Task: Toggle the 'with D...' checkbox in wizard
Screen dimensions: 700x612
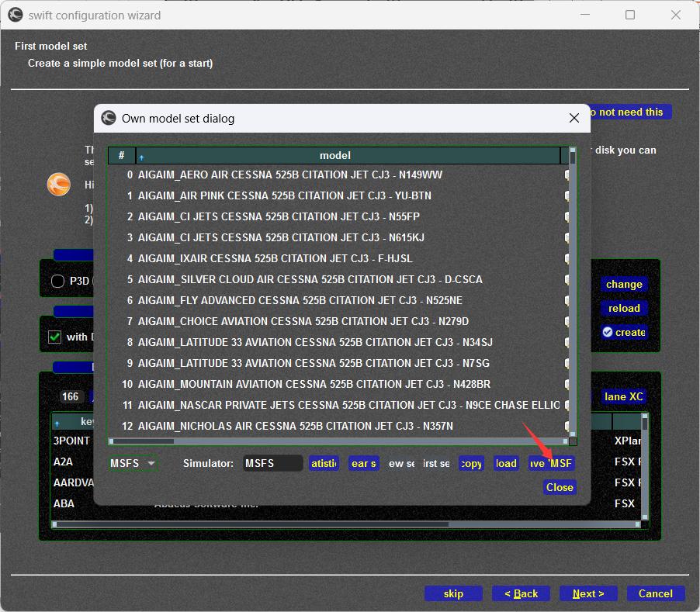Action: (54, 337)
